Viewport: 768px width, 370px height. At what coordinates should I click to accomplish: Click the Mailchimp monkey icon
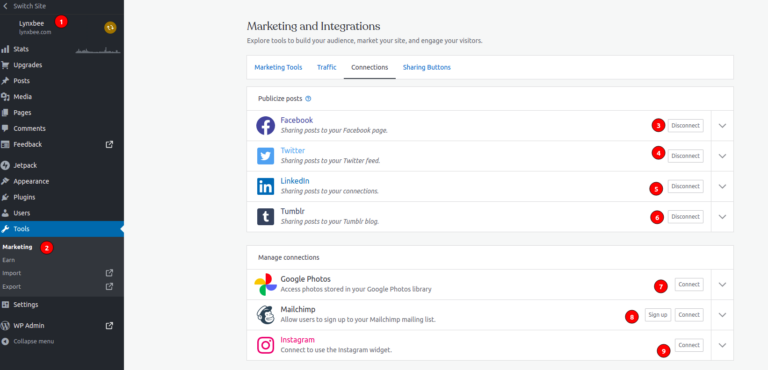click(x=265, y=315)
